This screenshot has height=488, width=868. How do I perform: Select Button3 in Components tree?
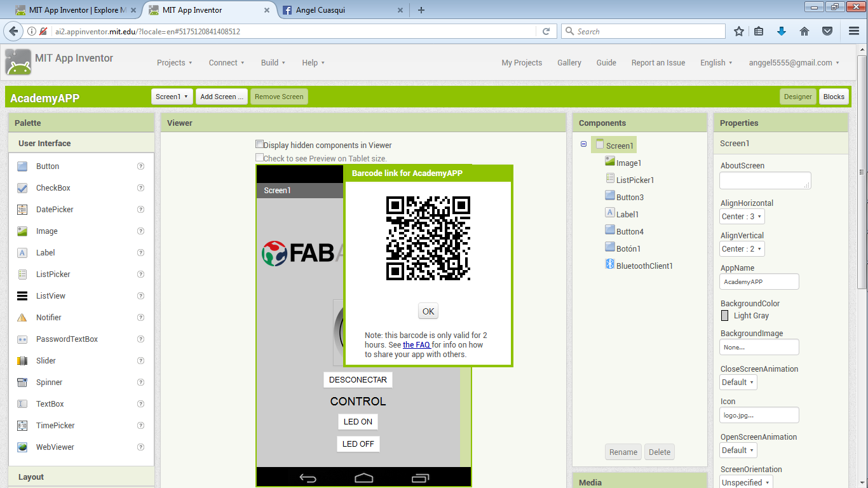[630, 198]
